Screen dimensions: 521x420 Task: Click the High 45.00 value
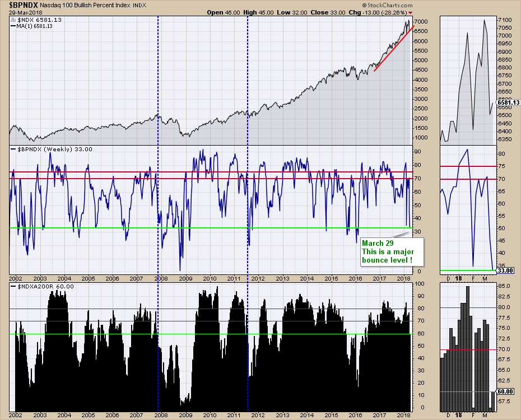(258, 12)
